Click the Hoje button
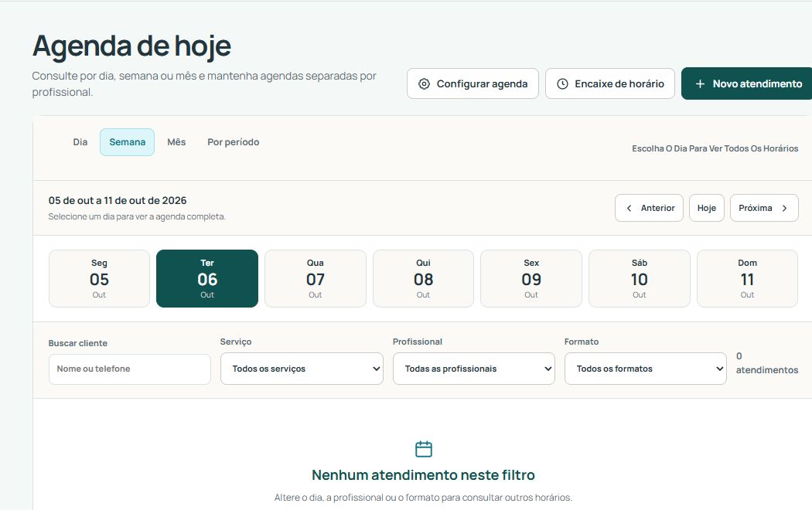The image size is (812, 510). click(707, 208)
